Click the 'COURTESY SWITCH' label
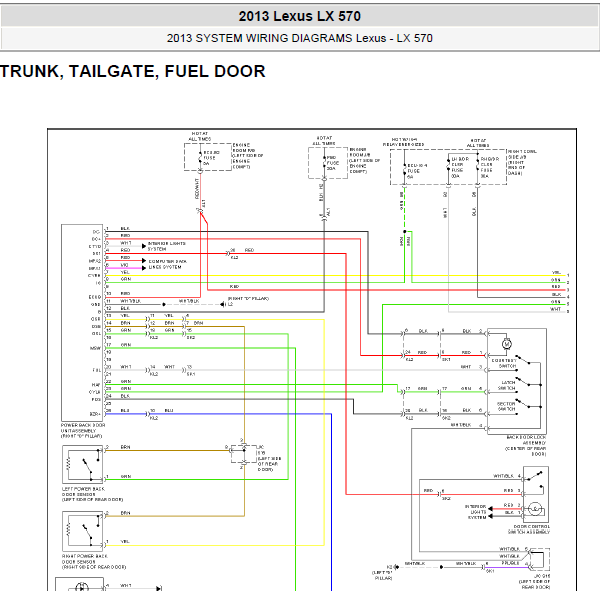The image size is (600, 591). pos(504,363)
